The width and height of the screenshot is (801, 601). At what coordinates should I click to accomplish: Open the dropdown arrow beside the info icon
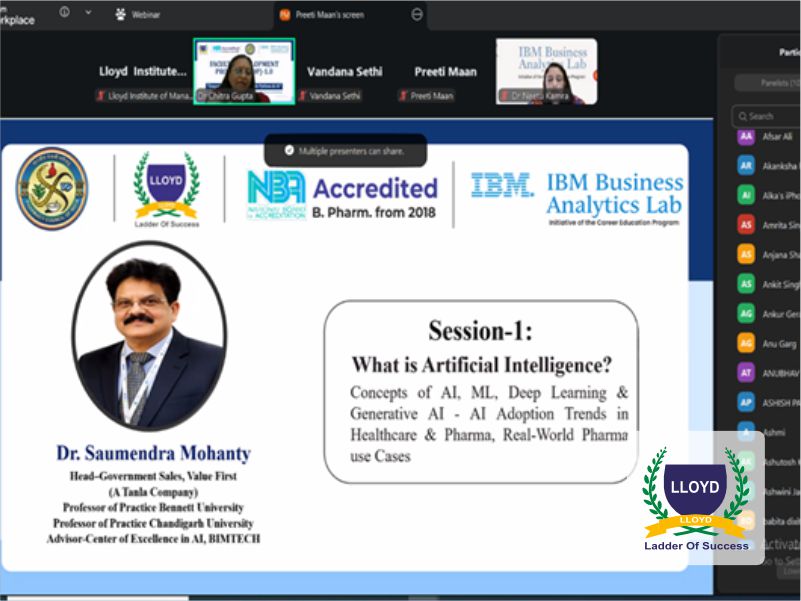tap(88, 12)
